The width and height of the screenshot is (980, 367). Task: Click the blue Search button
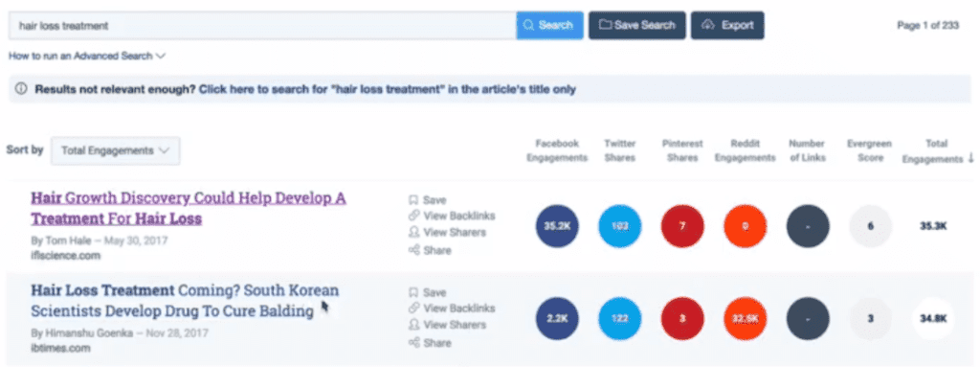click(549, 26)
